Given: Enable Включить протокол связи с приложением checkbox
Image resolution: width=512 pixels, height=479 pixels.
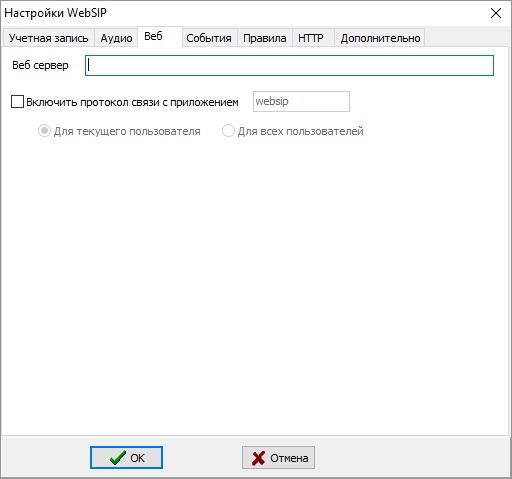Looking at the screenshot, I should (x=17, y=102).
